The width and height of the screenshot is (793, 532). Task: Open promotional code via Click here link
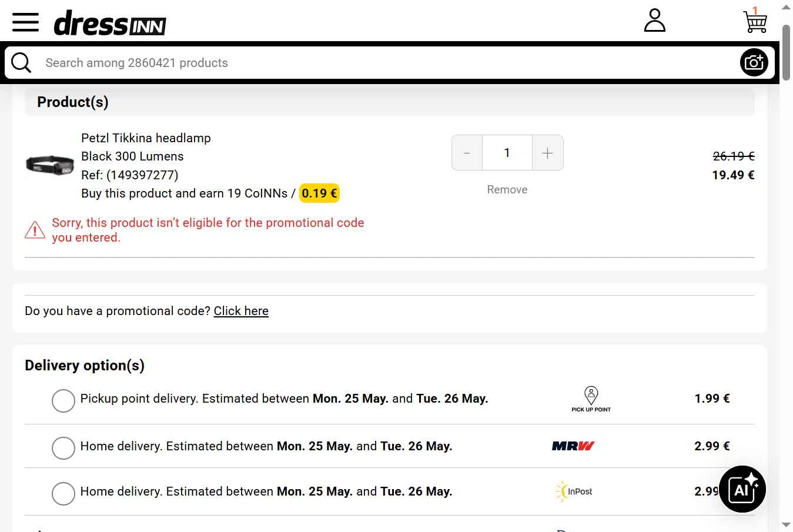coord(241,311)
